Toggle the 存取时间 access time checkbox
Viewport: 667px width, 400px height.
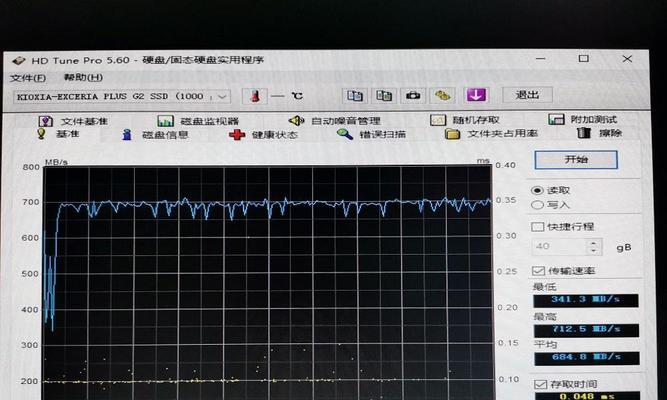(x=539, y=383)
